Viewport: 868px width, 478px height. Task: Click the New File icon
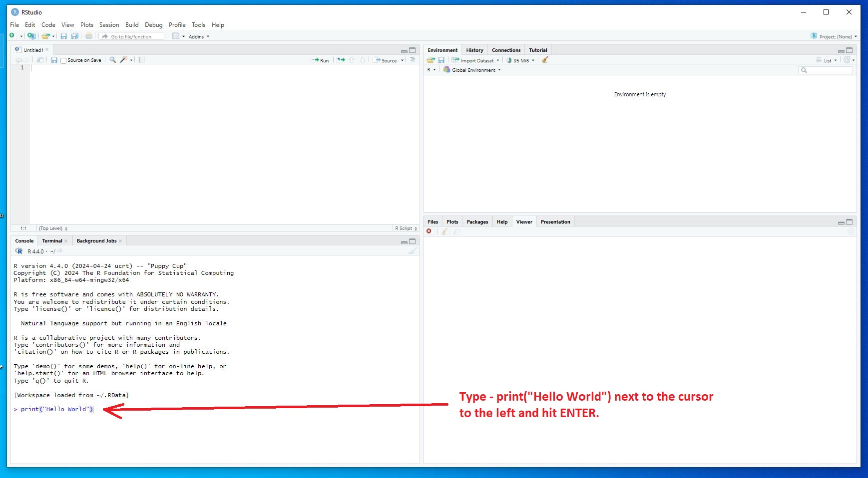click(12, 36)
